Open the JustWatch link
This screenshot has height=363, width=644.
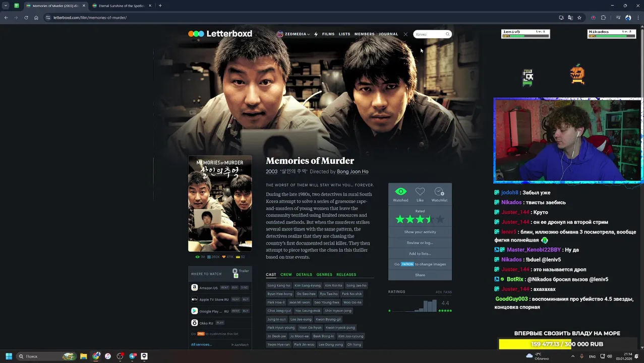[x=240, y=345]
